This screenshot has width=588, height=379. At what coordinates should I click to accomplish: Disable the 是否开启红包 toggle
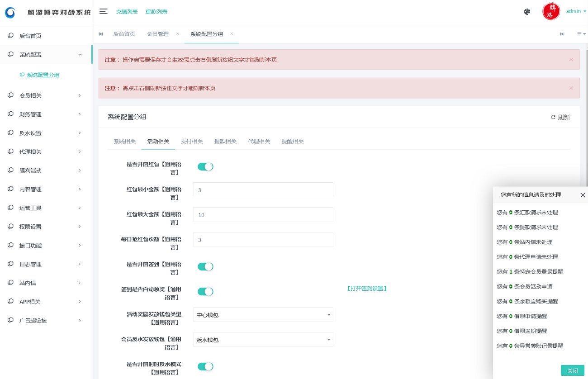point(205,166)
